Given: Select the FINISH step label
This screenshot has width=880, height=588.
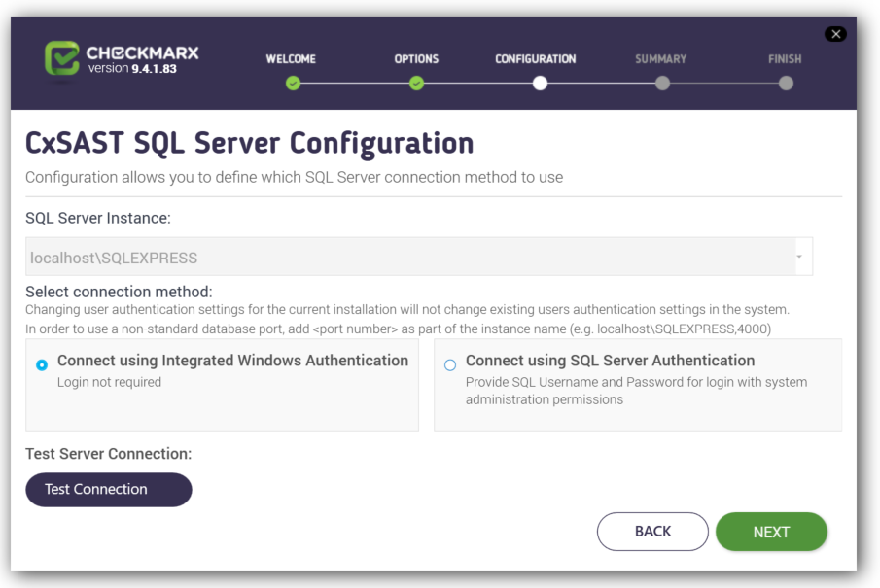Looking at the screenshot, I should (785, 59).
